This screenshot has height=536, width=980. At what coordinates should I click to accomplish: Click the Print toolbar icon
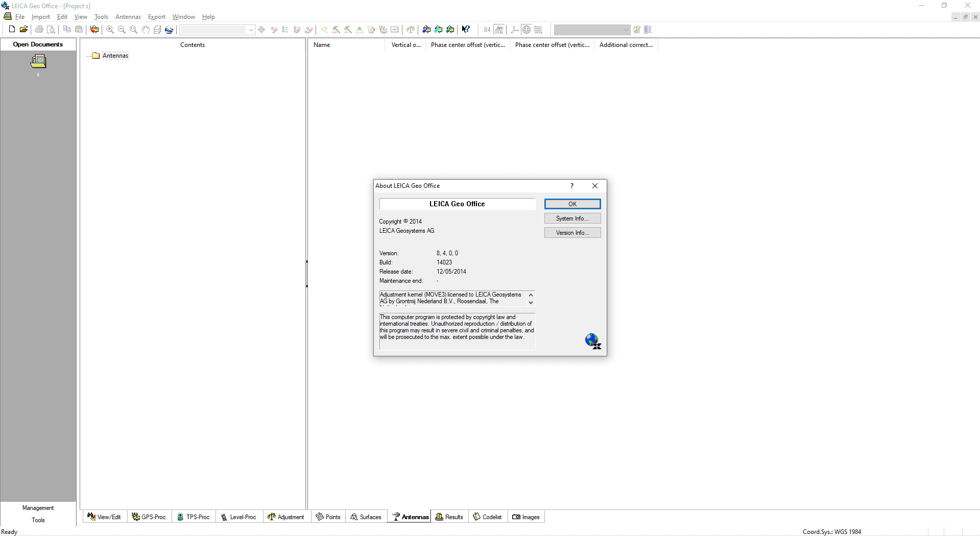pos(39,30)
